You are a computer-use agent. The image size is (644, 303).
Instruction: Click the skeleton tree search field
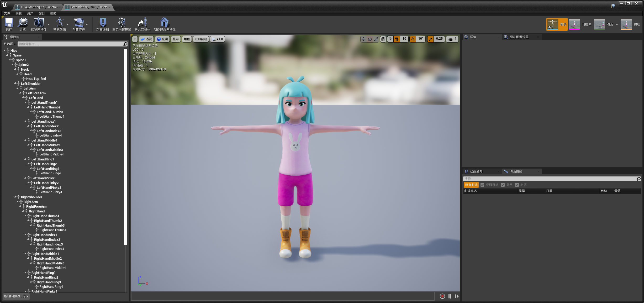coord(70,44)
